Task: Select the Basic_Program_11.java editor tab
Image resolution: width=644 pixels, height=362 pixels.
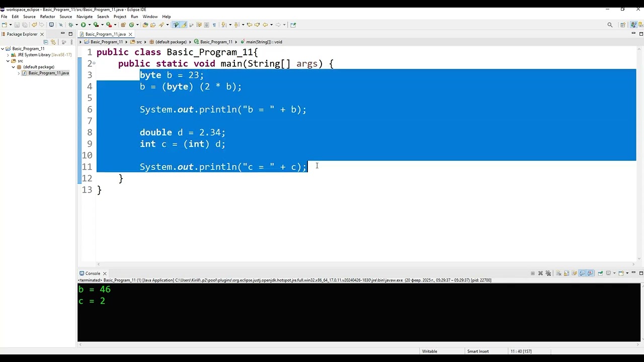Action: click(x=105, y=34)
